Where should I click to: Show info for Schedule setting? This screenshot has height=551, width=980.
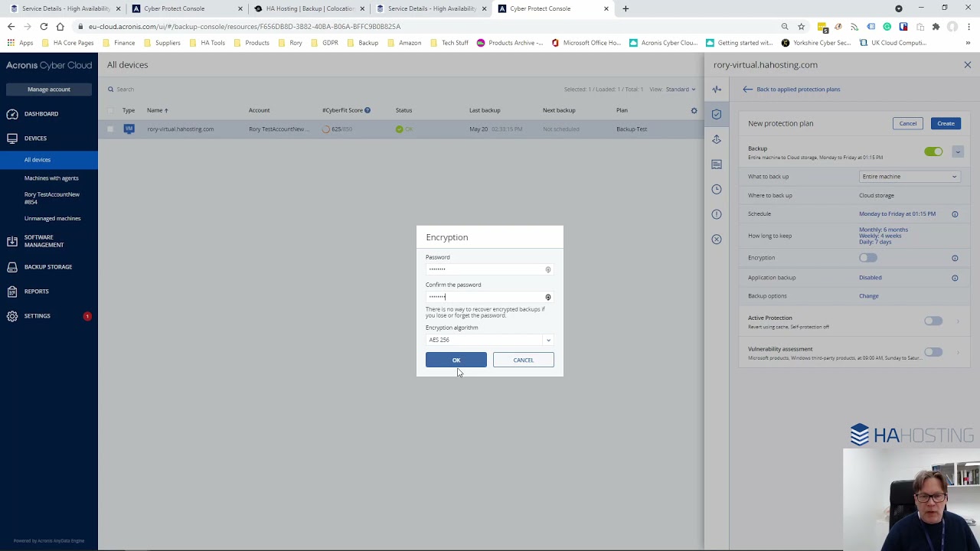(x=955, y=214)
